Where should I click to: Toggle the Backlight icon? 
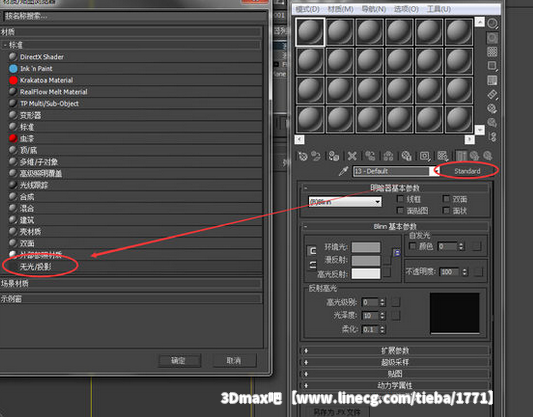[x=492, y=37]
